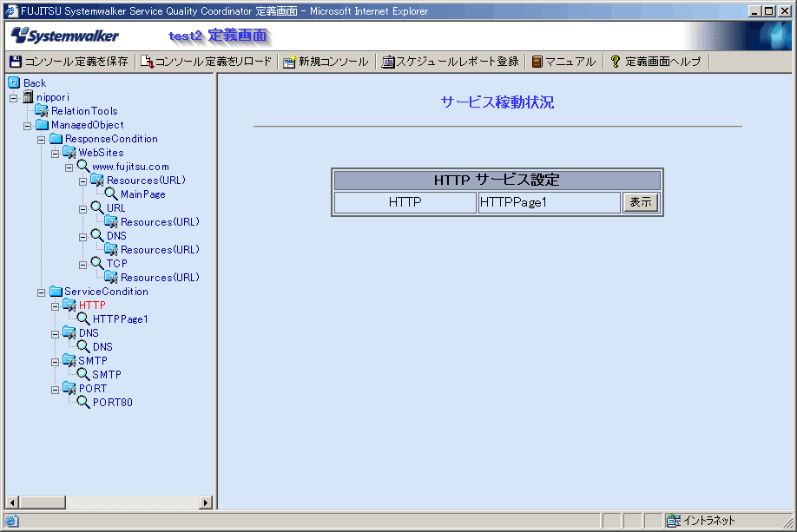The height and width of the screenshot is (532, 797).
Task: Click the TCP magnifier icon
Action: (x=97, y=263)
